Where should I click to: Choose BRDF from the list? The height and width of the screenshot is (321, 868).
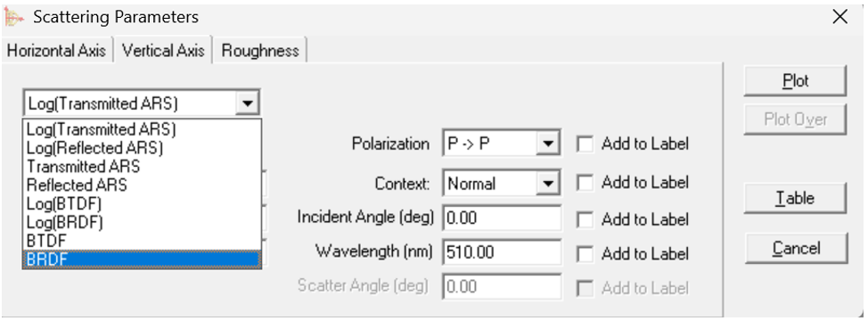click(142, 259)
